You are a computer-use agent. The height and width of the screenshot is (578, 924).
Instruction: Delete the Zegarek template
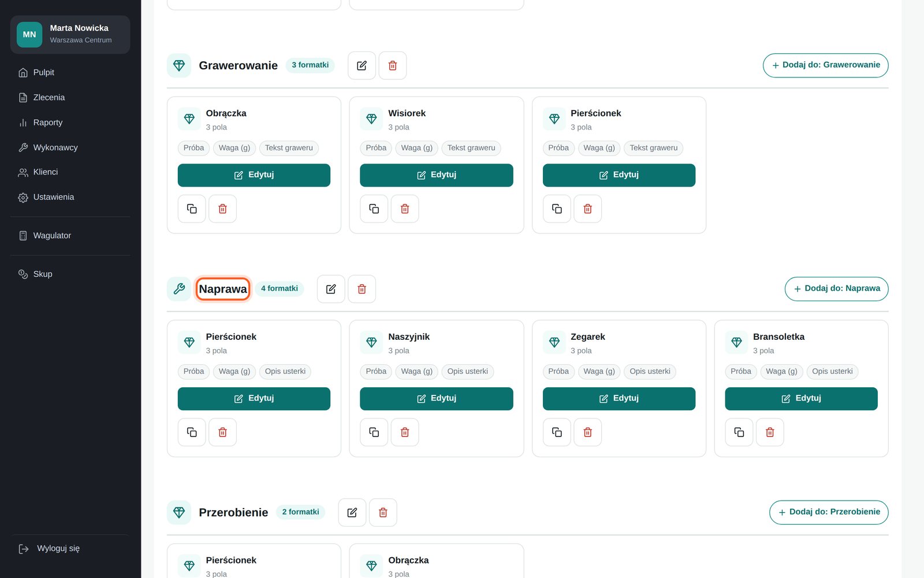pos(588,432)
